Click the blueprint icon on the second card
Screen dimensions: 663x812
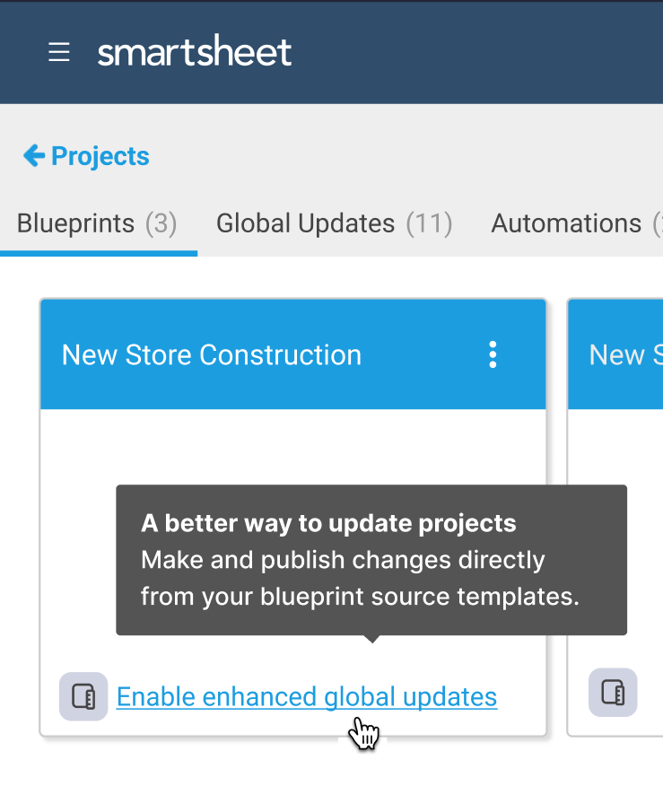[x=613, y=692]
